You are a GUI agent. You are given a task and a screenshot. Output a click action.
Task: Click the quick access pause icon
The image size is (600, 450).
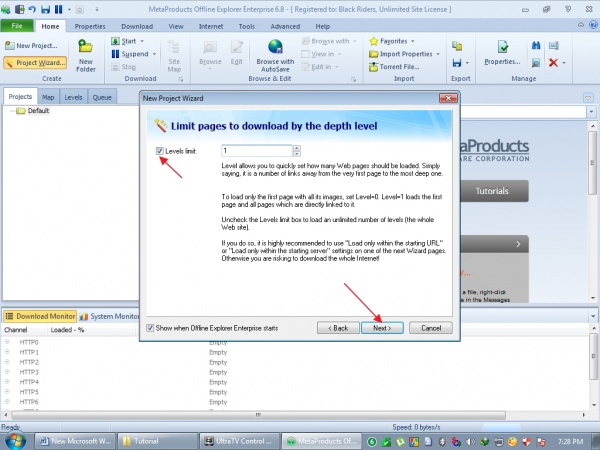pyautogui.click(x=58, y=9)
